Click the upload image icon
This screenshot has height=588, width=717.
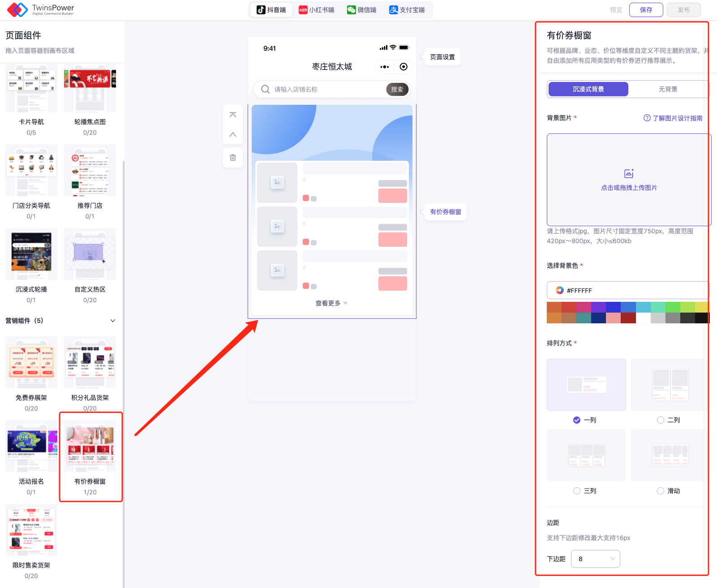[629, 174]
